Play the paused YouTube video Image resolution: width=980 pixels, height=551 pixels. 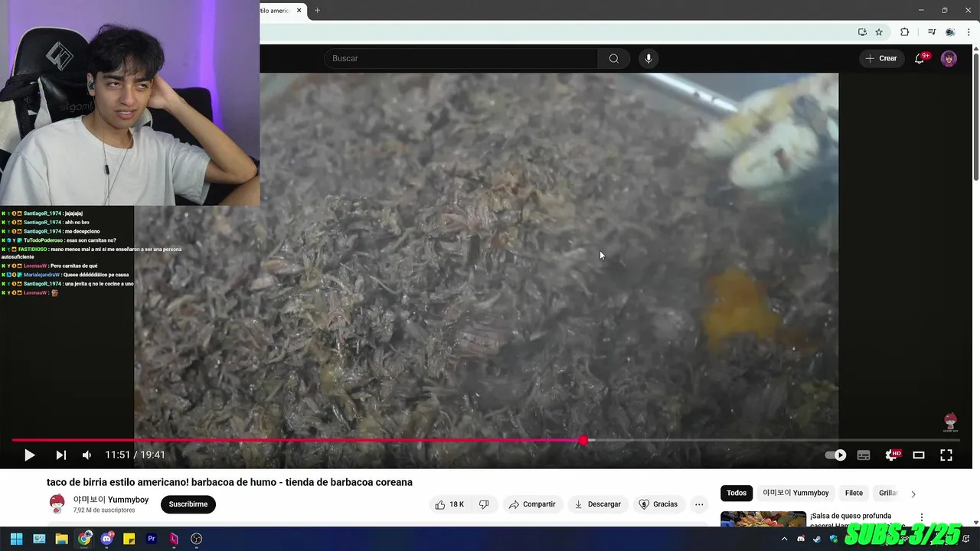pos(29,455)
